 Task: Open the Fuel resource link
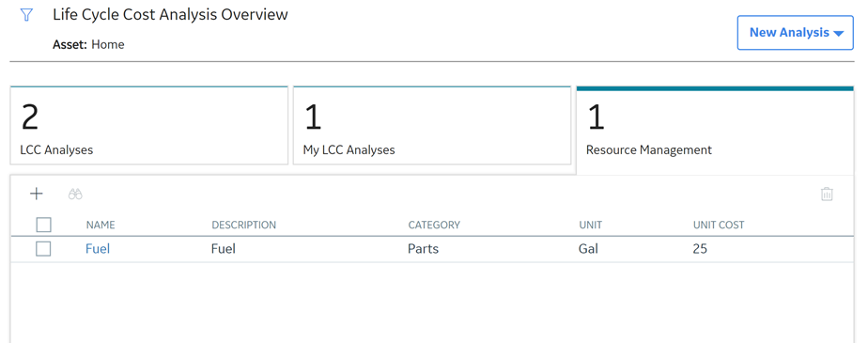[x=98, y=249]
